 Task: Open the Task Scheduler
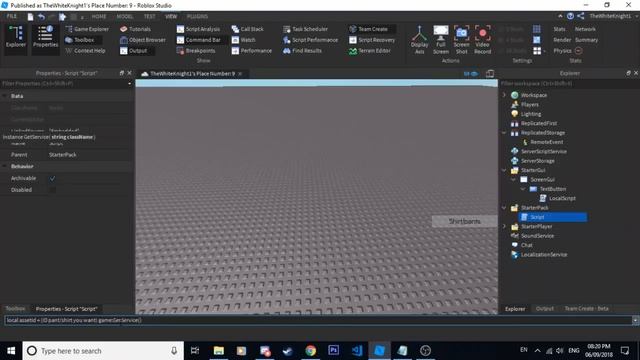coord(306,29)
